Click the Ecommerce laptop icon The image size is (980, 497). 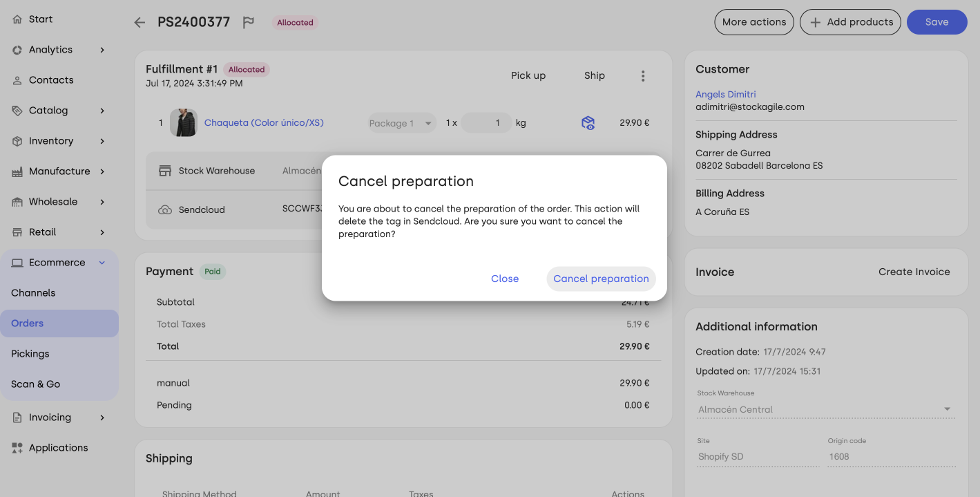pyautogui.click(x=17, y=263)
